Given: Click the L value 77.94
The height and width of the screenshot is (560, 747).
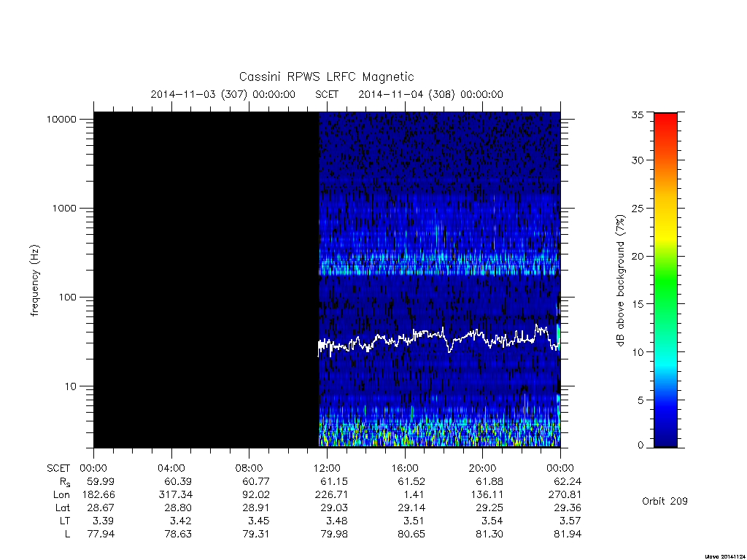Looking at the screenshot, I should point(101,534).
